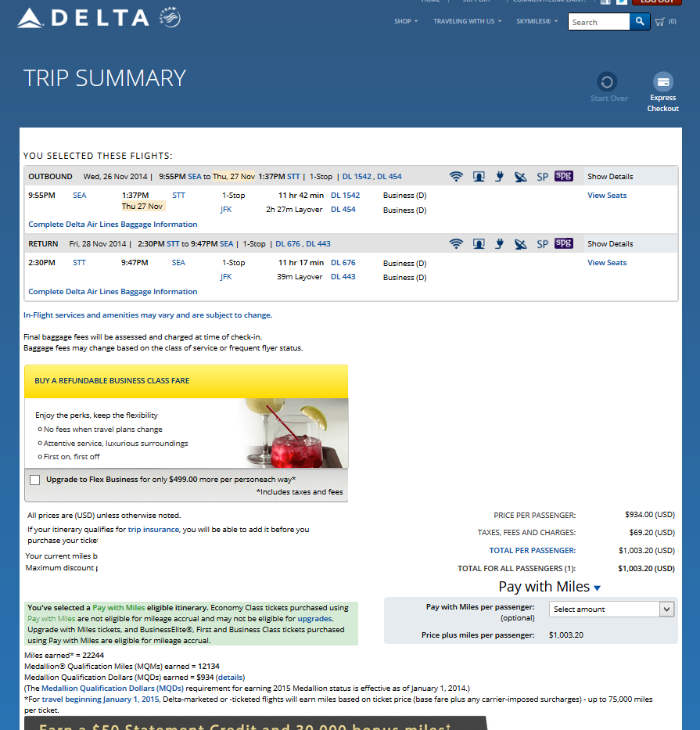
Task: Show Details for the outbound flight
Action: coord(610,177)
